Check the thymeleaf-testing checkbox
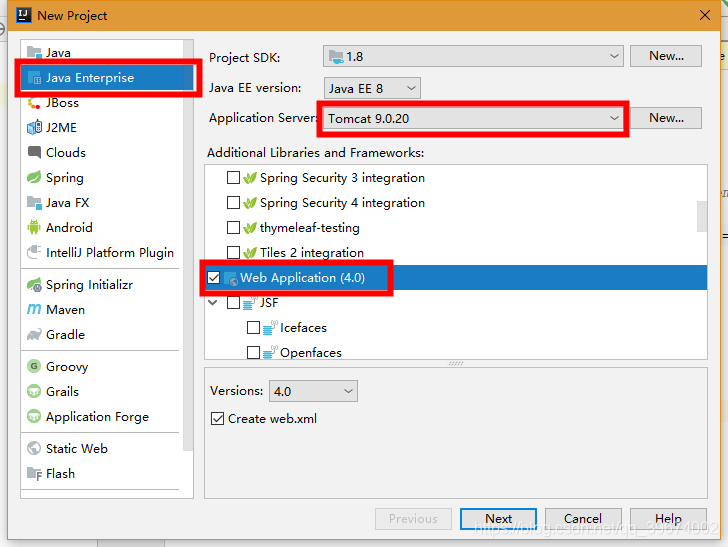The width and height of the screenshot is (728, 547). tap(233, 228)
